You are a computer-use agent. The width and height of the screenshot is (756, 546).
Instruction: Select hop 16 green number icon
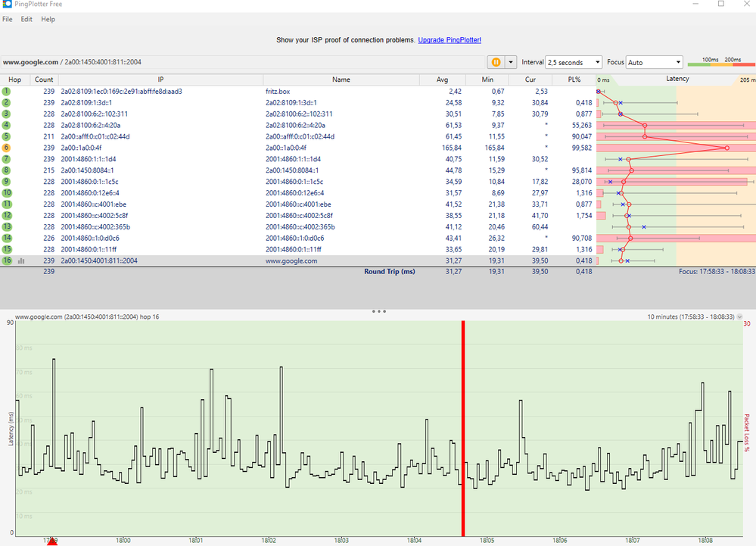click(x=7, y=261)
